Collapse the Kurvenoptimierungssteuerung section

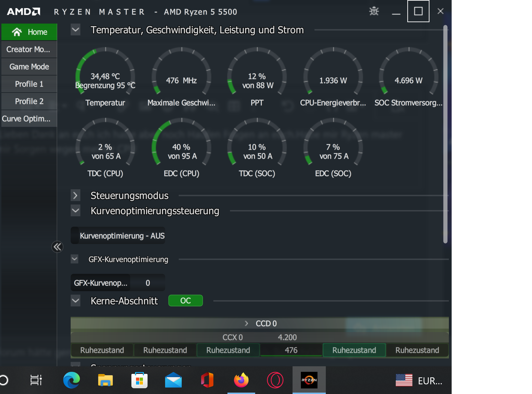(75, 211)
